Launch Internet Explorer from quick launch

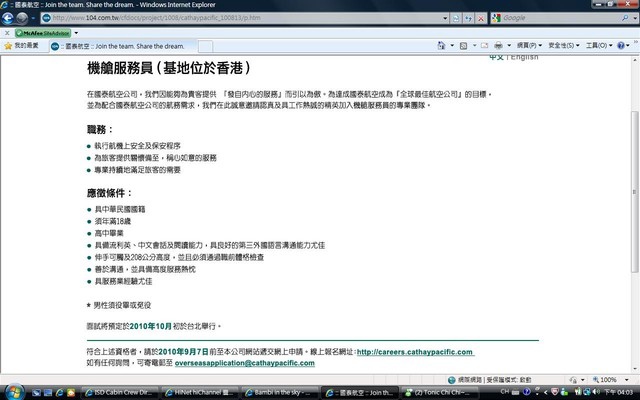coord(60,392)
